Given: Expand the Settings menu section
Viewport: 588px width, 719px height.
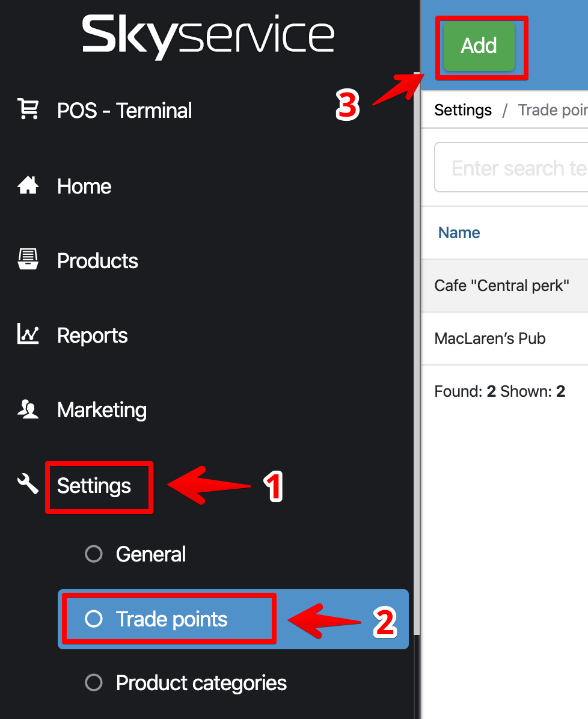Looking at the screenshot, I should [x=94, y=486].
